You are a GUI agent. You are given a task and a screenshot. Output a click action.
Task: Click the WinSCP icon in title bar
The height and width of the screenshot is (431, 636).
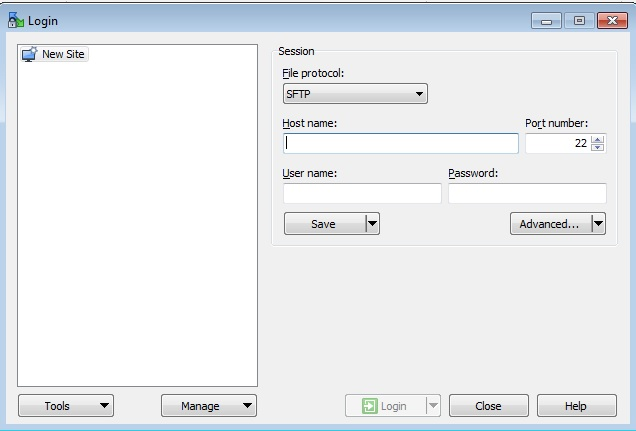(16, 20)
